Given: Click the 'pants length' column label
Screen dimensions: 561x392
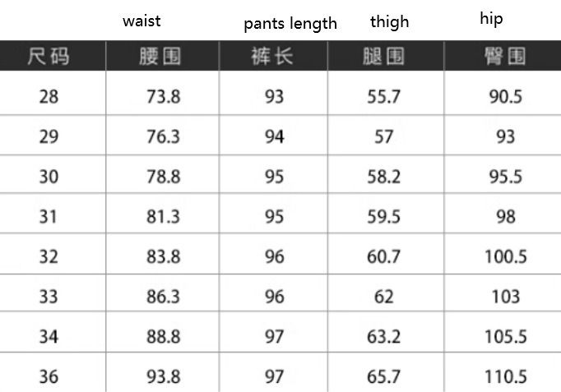Looking at the screenshot, I should pyautogui.click(x=290, y=24).
